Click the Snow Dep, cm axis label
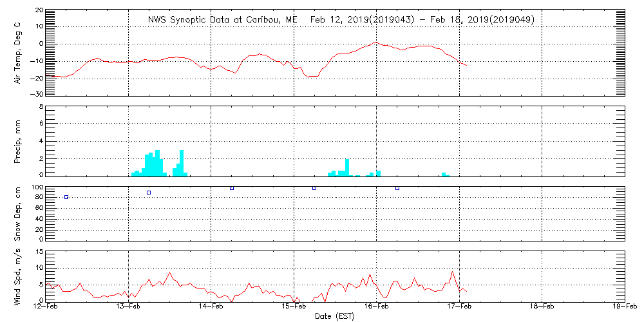The height and width of the screenshot is (322, 644). click(17, 213)
